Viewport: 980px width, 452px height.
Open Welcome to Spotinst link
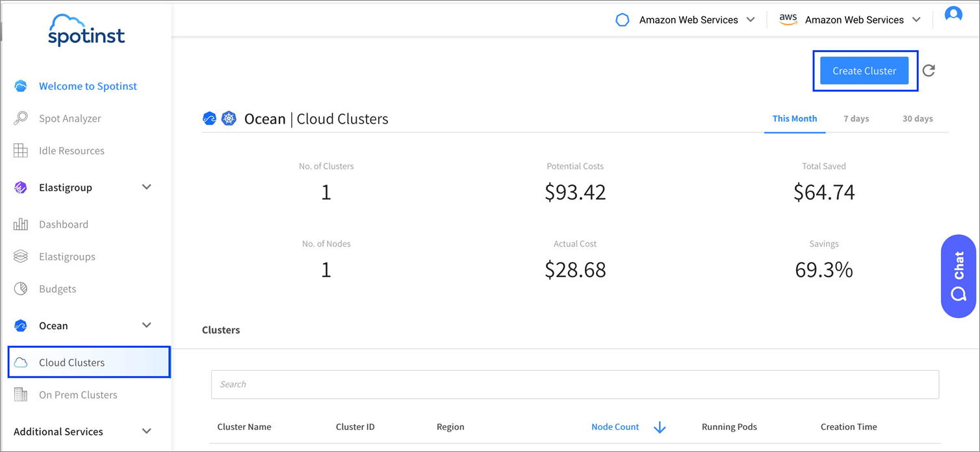tap(88, 86)
